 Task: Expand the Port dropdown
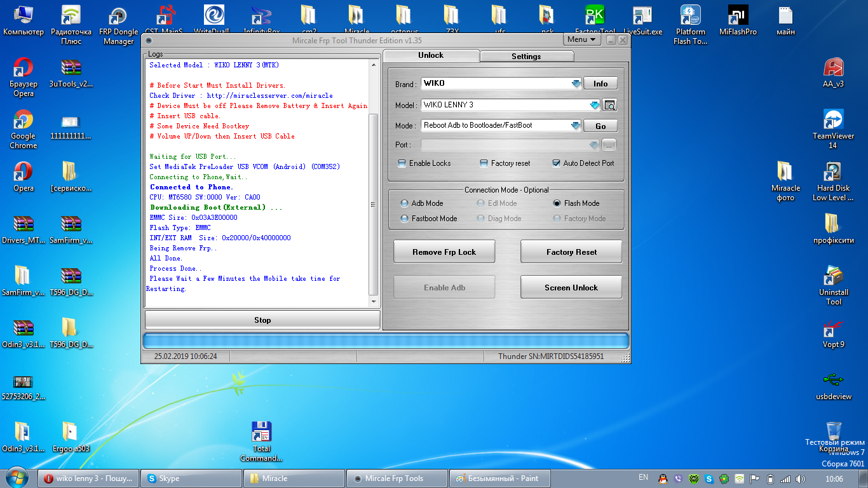pyautogui.click(x=594, y=145)
